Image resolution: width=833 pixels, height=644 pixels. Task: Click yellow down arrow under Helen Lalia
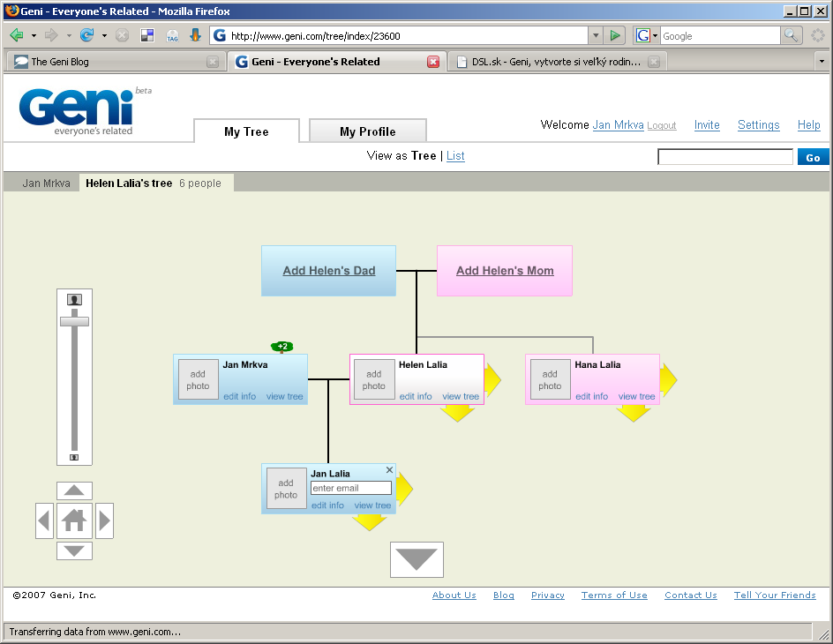[x=457, y=413]
